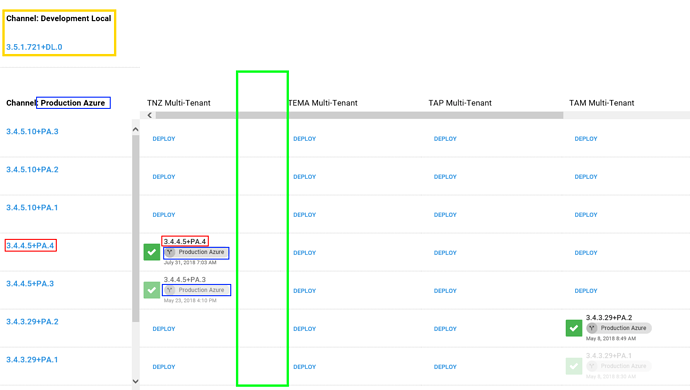Deploy 3.4.3.29+PA.2 to TAP Multi-Tenant
This screenshot has height=390, width=690.
445,329
